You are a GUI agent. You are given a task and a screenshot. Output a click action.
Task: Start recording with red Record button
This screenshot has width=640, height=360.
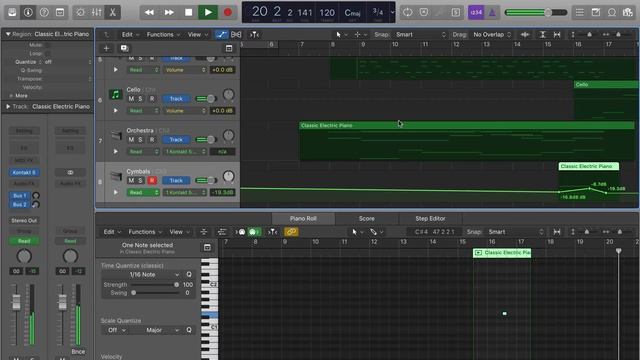(228, 12)
